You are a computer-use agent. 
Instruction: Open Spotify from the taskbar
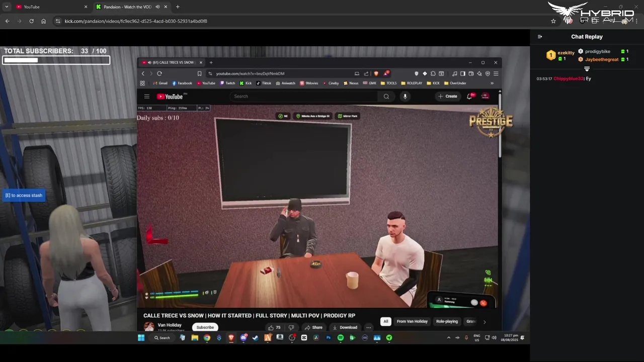pyautogui.click(x=341, y=338)
